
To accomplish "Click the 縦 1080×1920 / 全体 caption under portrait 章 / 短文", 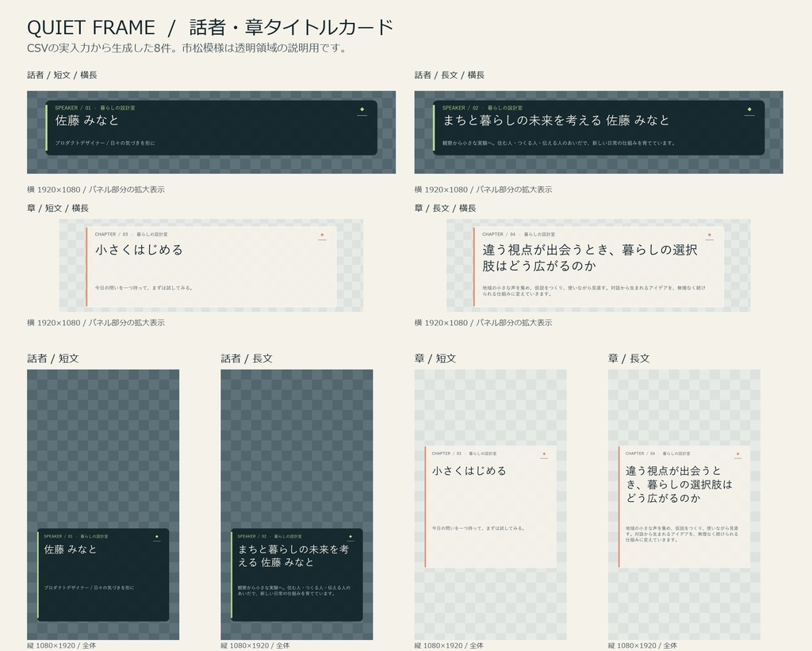I will (x=449, y=645).
